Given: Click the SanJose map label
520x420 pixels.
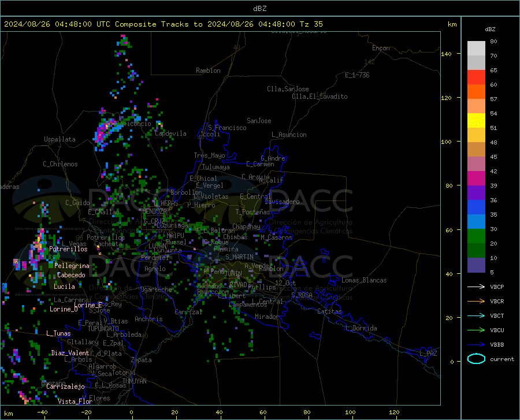Looking at the screenshot, I should point(259,121).
